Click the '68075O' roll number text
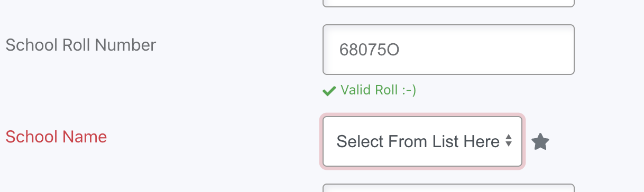Image resolution: width=644 pixels, height=192 pixels. 369,50
